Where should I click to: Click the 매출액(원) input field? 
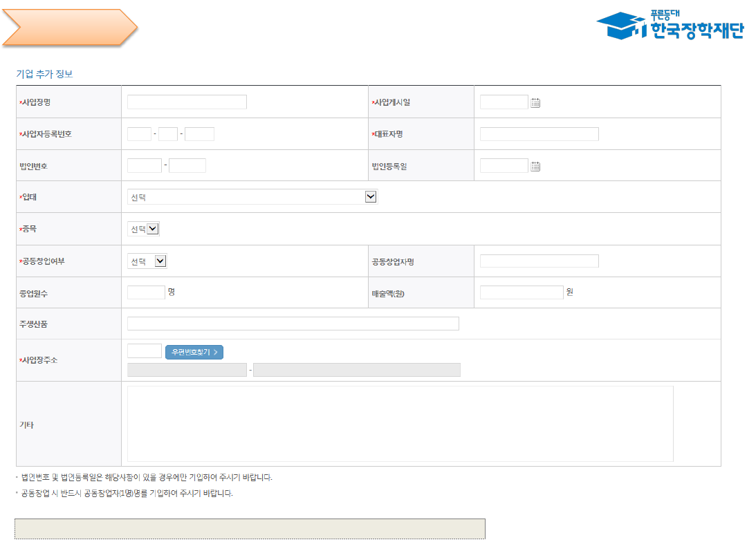[522, 292]
